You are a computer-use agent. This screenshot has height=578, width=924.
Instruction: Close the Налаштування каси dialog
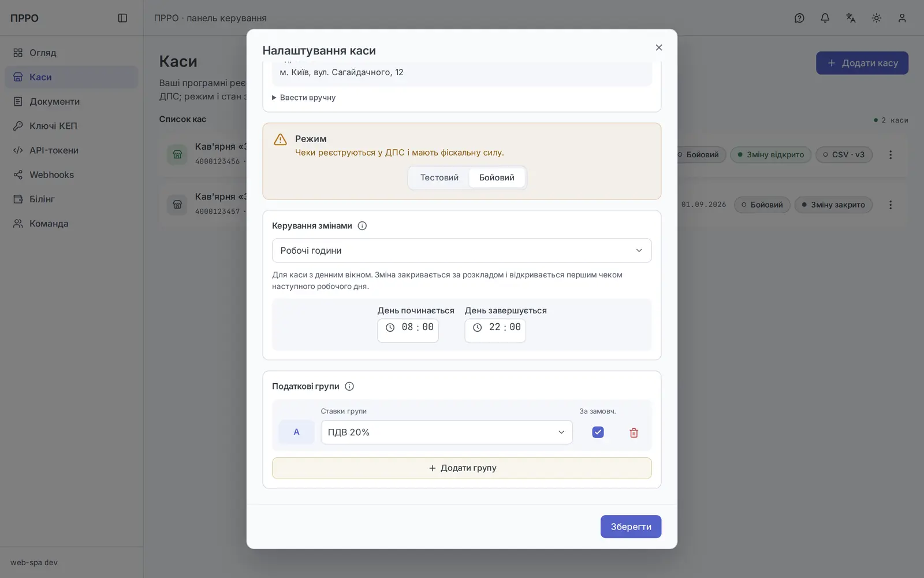tap(659, 47)
